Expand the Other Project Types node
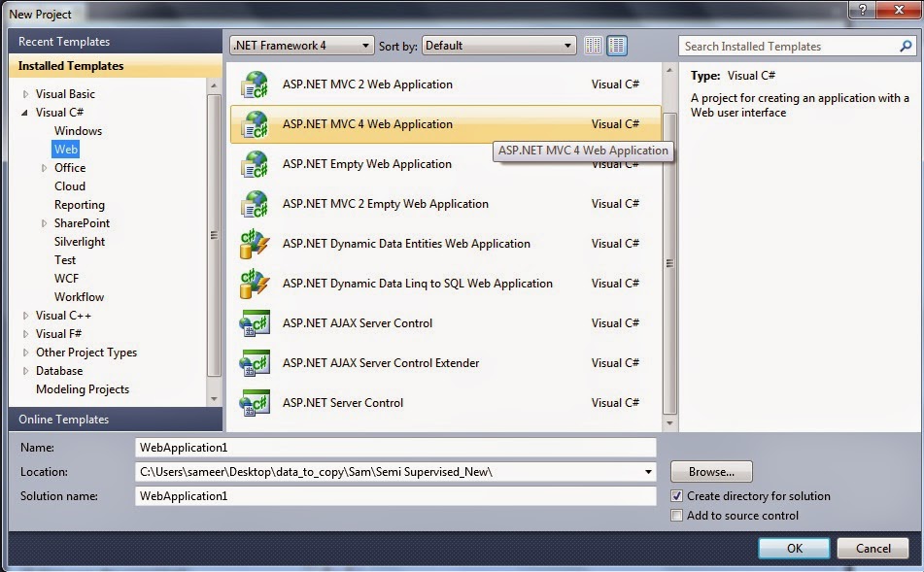The height and width of the screenshot is (572, 924). click(25, 353)
